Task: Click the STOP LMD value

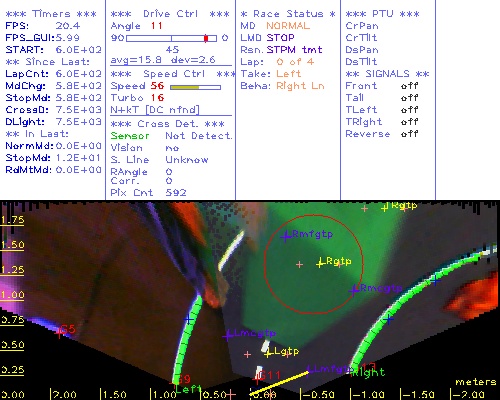Action: pyautogui.click(x=280, y=38)
